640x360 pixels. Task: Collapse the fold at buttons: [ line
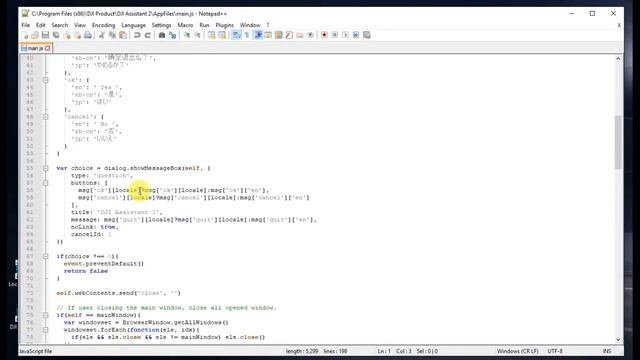pyautogui.click(x=46, y=183)
